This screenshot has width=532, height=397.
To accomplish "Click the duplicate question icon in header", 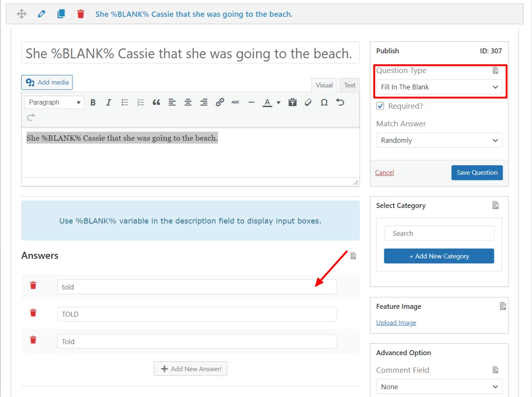I will tap(61, 14).
